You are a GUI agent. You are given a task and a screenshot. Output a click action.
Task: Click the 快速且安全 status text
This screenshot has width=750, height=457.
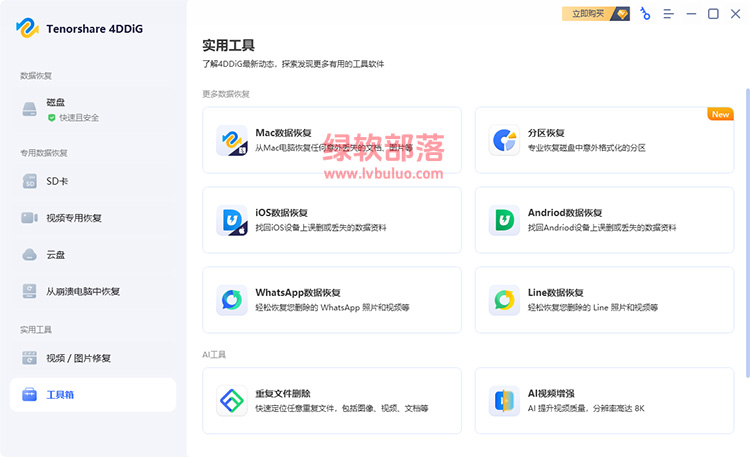point(79,118)
